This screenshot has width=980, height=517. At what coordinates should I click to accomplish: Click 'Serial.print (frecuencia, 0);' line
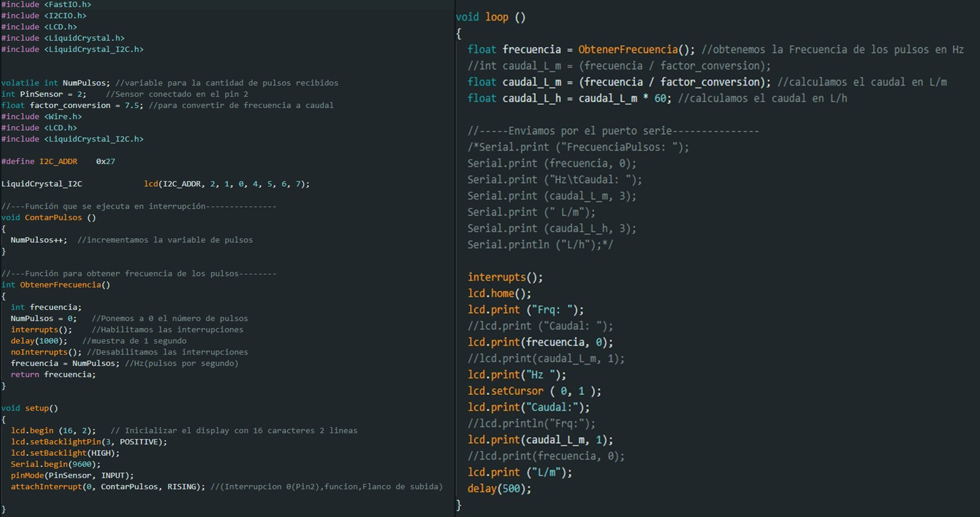click(x=552, y=163)
